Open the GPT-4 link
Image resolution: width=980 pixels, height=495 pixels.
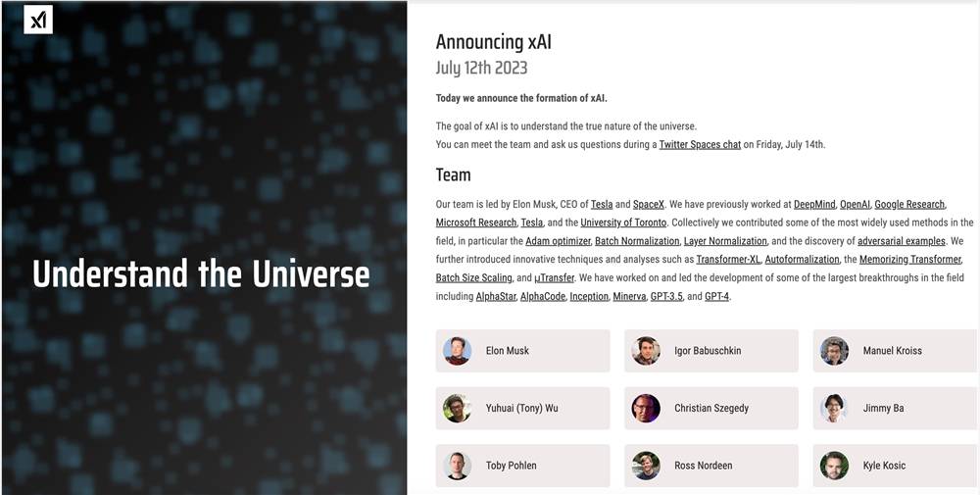[x=717, y=296]
